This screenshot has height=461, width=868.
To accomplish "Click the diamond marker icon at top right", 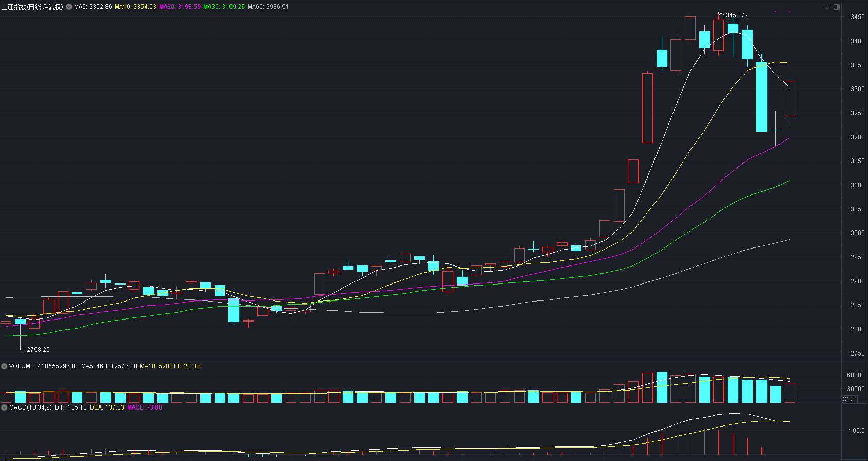I will click(x=827, y=7).
